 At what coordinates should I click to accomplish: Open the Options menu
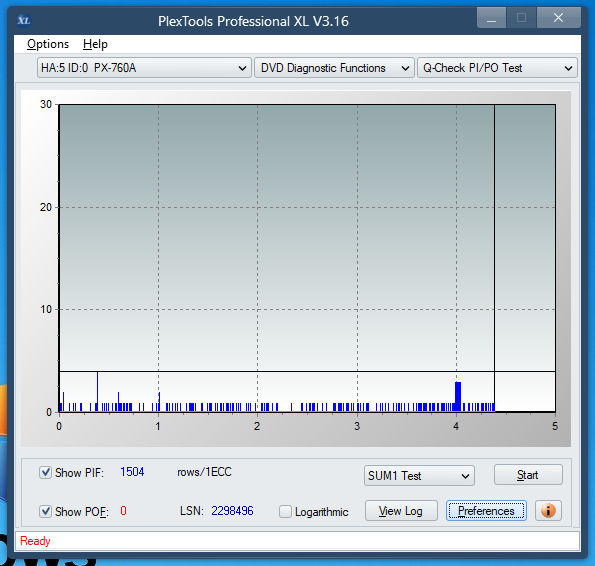[48, 44]
